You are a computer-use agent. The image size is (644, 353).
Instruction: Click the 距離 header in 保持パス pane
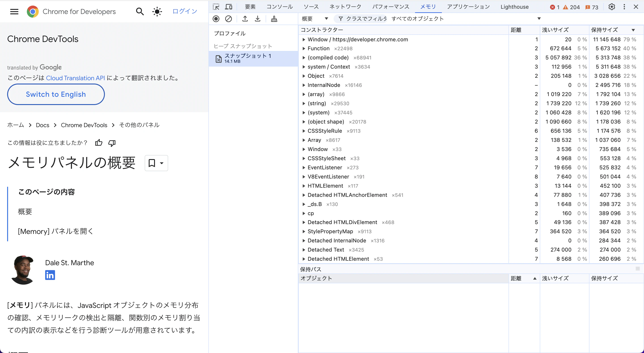tap(524, 278)
